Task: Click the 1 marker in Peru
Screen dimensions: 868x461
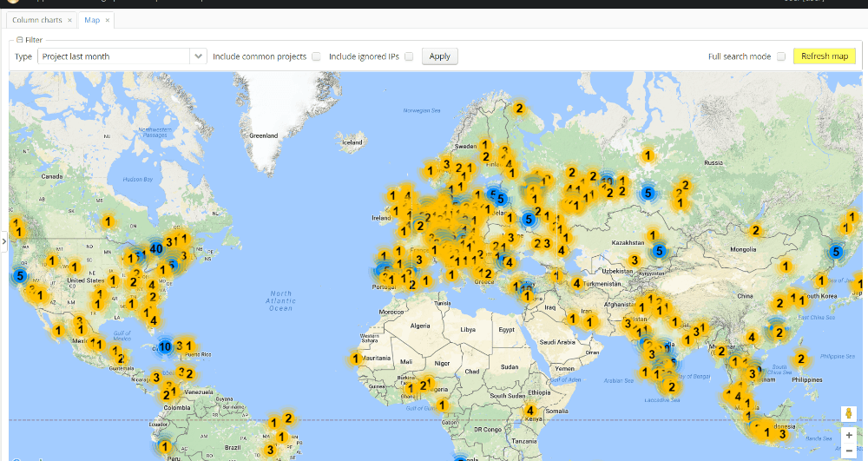Action: click(x=164, y=446)
